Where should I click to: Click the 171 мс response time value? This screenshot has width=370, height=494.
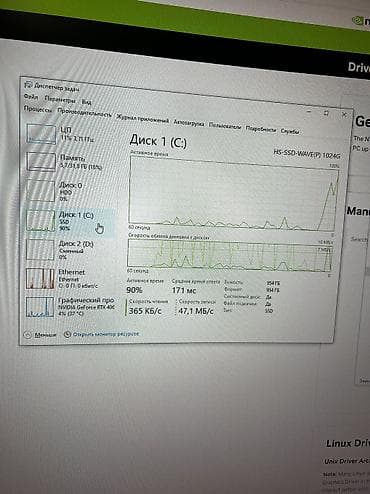(184, 291)
